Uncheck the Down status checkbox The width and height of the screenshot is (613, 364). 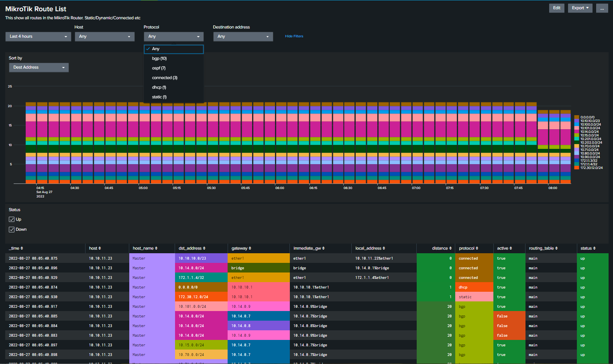point(12,229)
